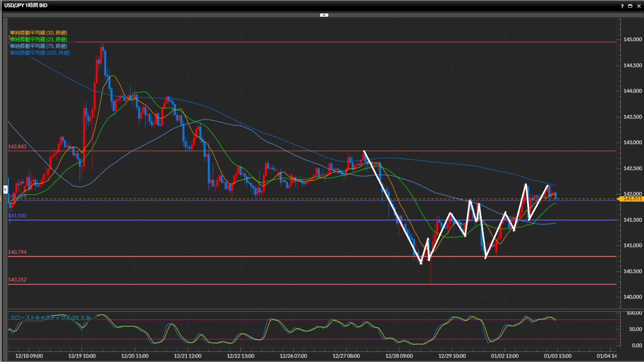
Task: Open the help question mark icon
Action: [622, 6]
